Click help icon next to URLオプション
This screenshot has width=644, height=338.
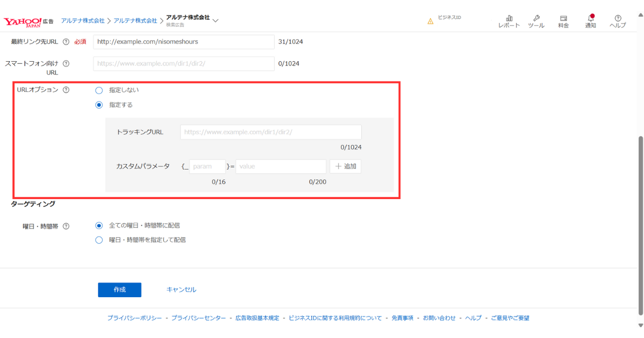pos(66,90)
